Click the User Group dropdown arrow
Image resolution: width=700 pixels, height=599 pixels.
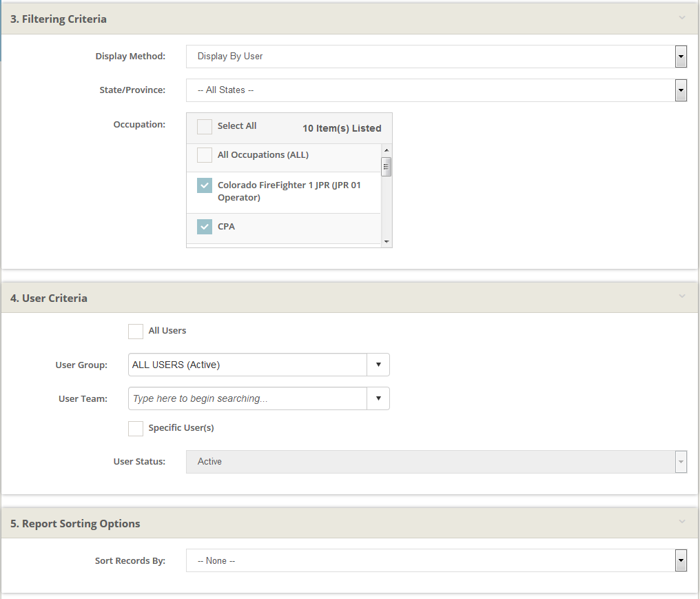pyautogui.click(x=378, y=365)
